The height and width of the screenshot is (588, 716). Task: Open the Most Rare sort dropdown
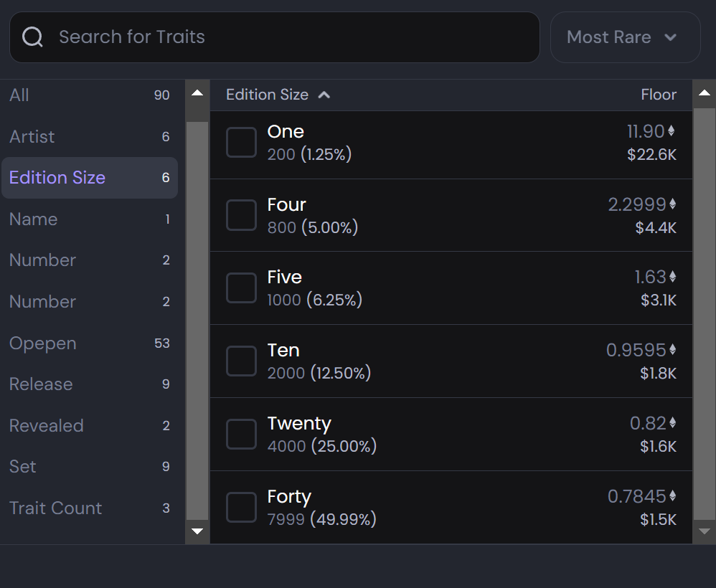coord(625,37)
